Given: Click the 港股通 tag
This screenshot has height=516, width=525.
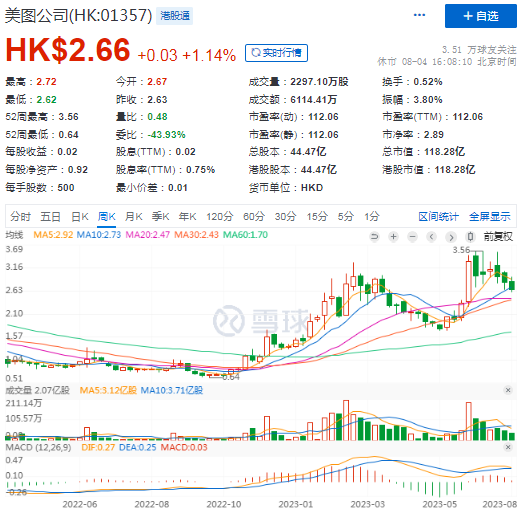Looking at the screenshot, I should [175, 16].
